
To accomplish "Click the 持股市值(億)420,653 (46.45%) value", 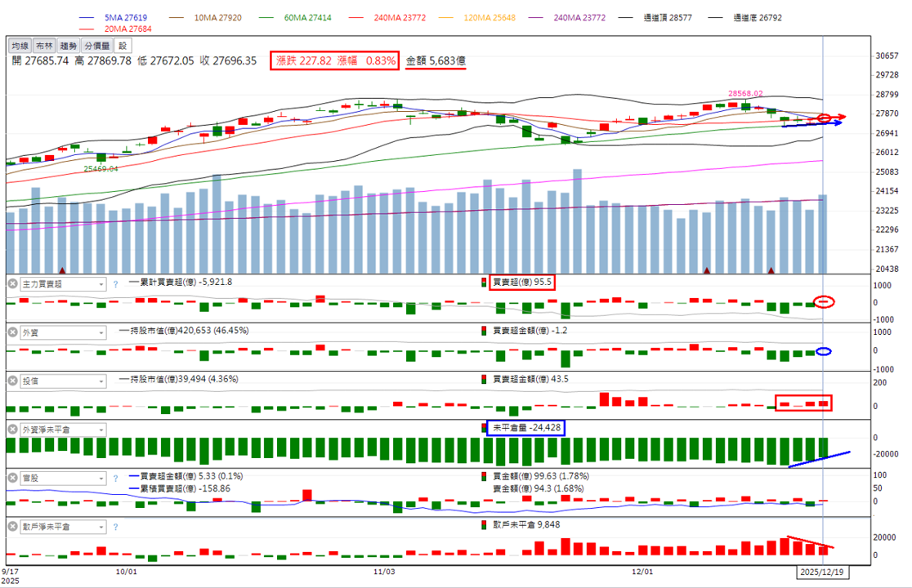I will tap(190, 331).
